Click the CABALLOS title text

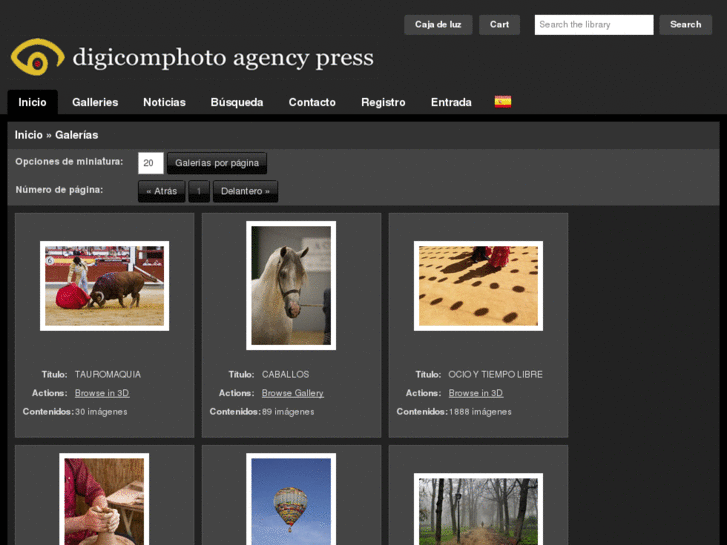(285, 374)
